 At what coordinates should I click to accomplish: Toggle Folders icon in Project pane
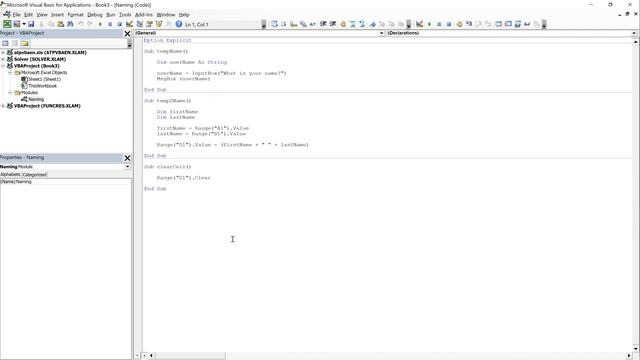point(25,43)
